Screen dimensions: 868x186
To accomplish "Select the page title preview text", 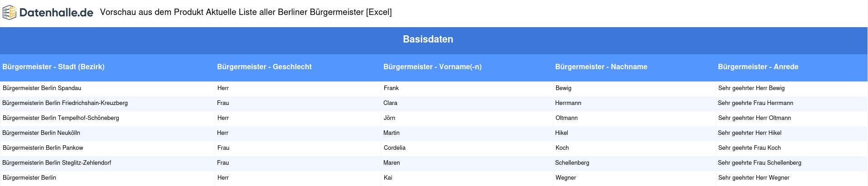I will [x=246, y=12].
